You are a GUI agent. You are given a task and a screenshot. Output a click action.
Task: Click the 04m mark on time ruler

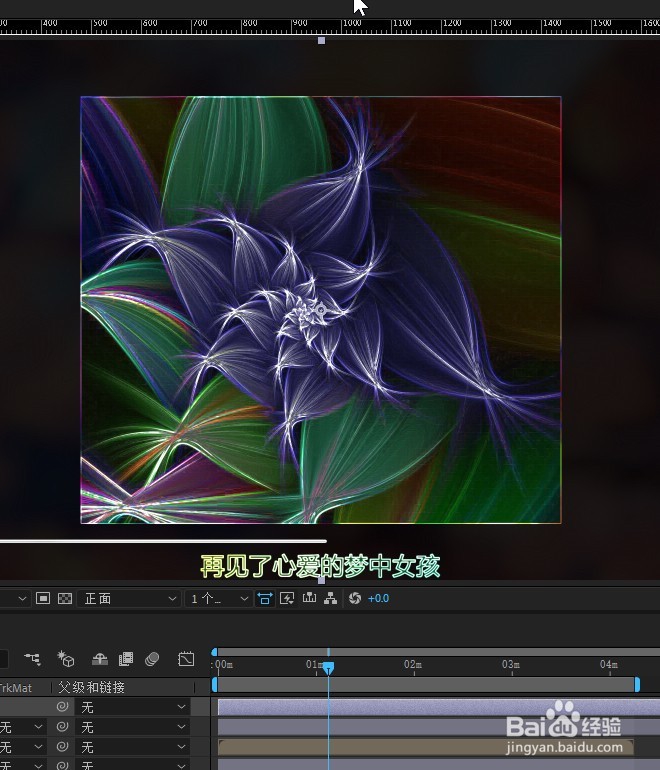point(609,664)
